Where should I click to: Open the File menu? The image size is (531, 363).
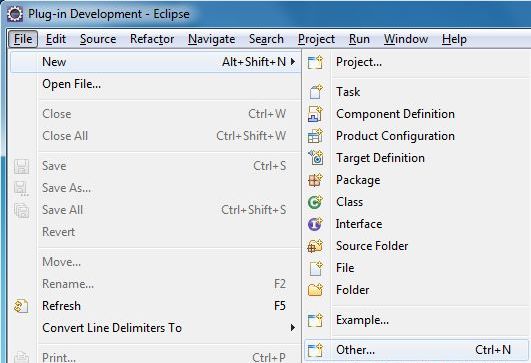coord(23,39)
